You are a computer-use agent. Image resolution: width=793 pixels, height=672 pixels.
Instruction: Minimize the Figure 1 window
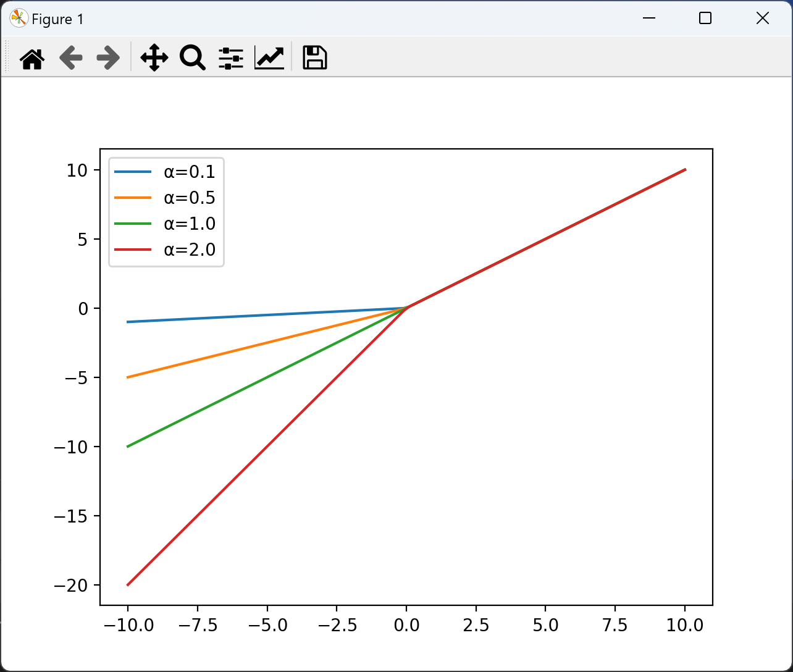[648, 19]
